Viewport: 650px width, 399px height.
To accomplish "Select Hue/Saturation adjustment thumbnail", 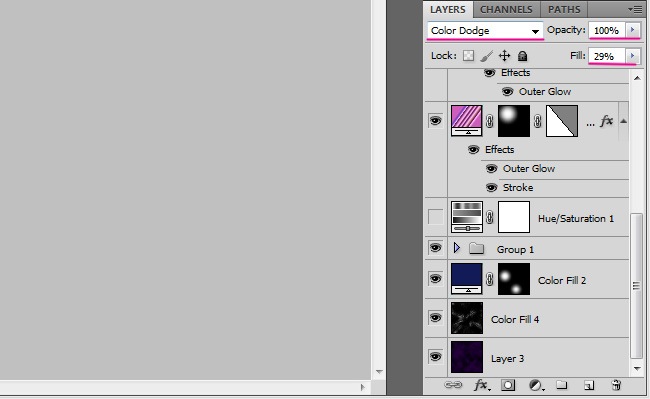I will [467, 217].
